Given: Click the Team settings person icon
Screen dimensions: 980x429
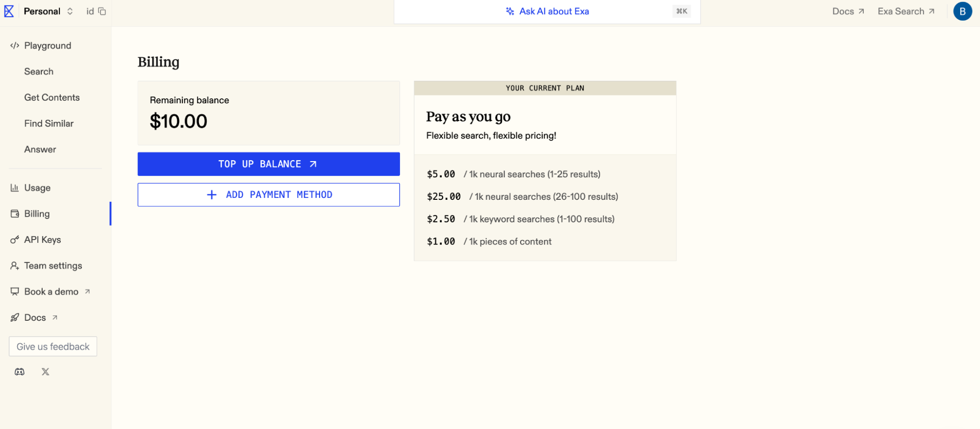Looking at the screenshot, I should pos(15,265).
